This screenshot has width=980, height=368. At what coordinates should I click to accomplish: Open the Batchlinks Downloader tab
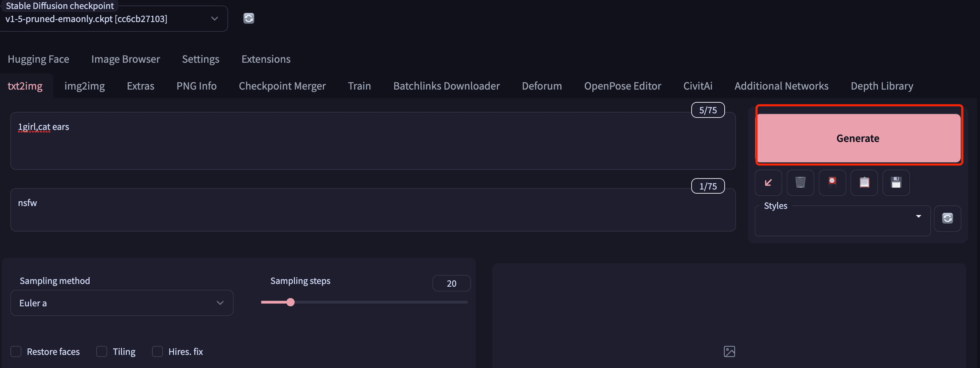point(446,86)
